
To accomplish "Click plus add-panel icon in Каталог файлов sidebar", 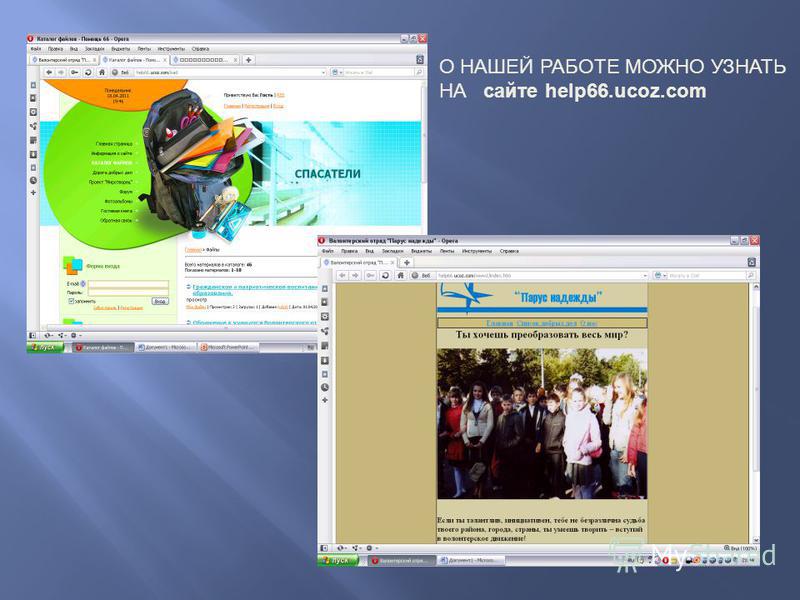I will tap(33, 193).
